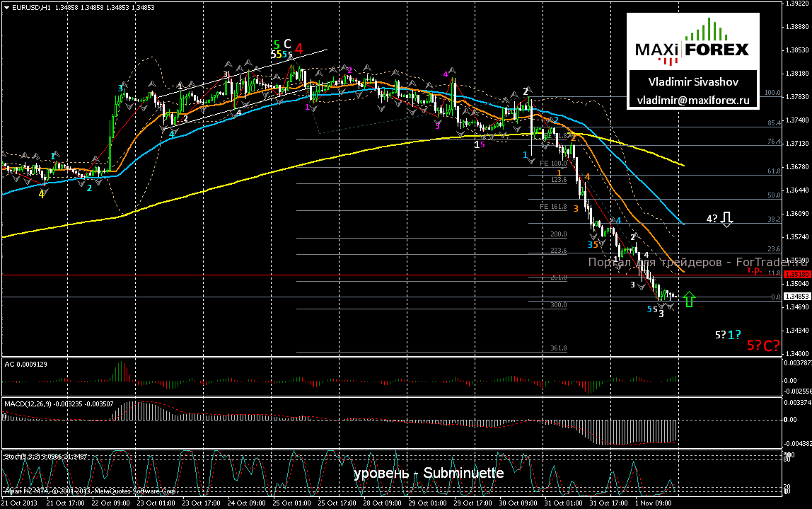This screenshot has width=812, height=509.
Task: Select the yellow 4 wave label
Action: click(x=42, y=194)
